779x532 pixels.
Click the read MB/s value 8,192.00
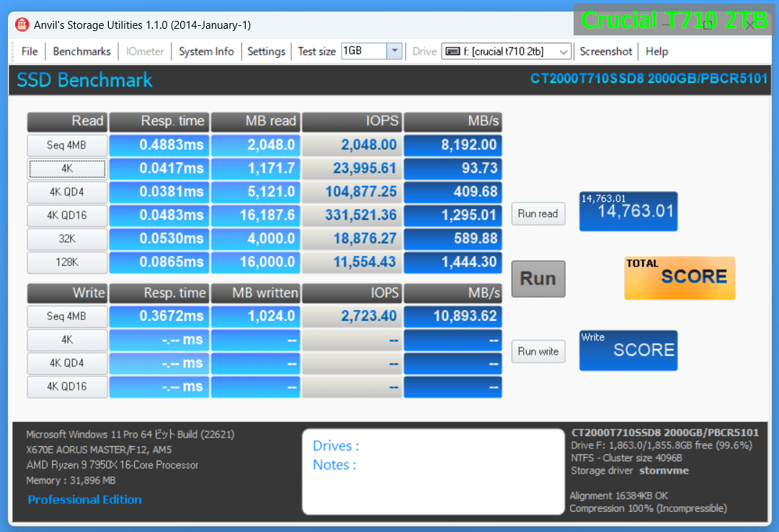click(x=453, y=145)
